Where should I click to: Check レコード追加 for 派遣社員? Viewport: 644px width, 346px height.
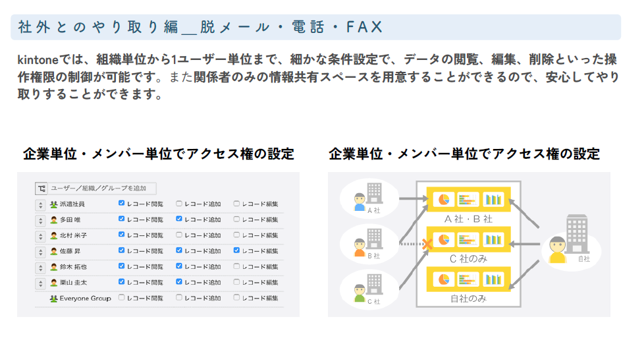point(178,203)
